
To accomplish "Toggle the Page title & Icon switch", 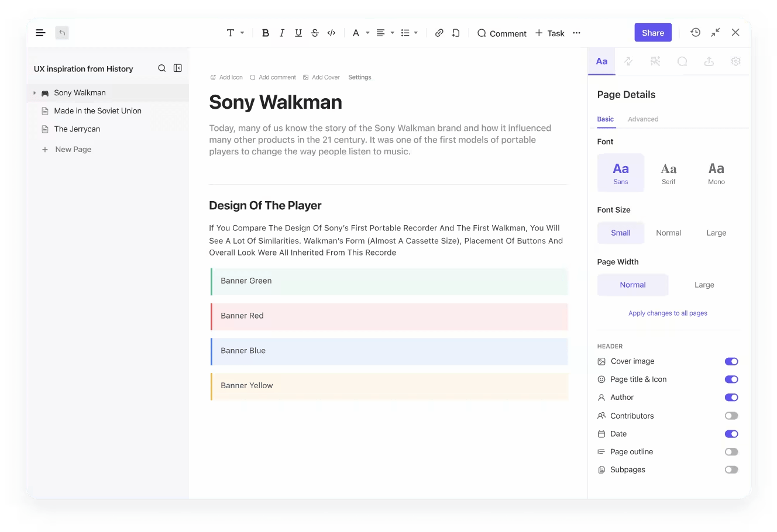I will (731, 379).
